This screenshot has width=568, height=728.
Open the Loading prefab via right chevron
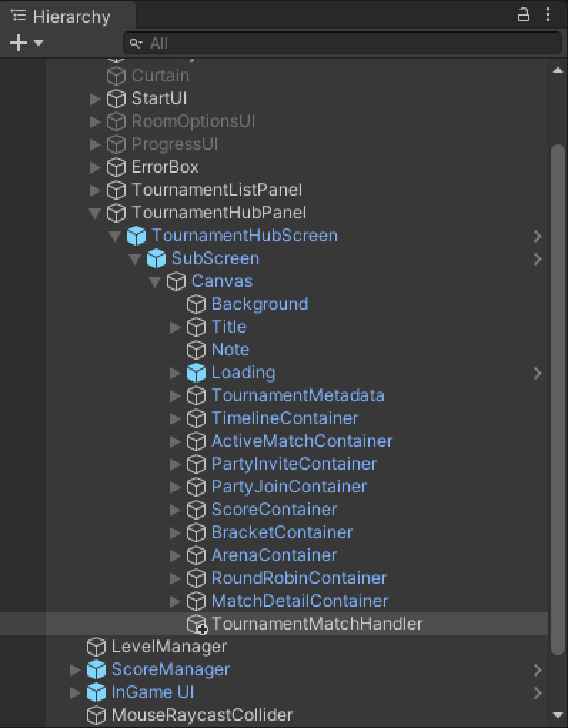coord(537,373)
